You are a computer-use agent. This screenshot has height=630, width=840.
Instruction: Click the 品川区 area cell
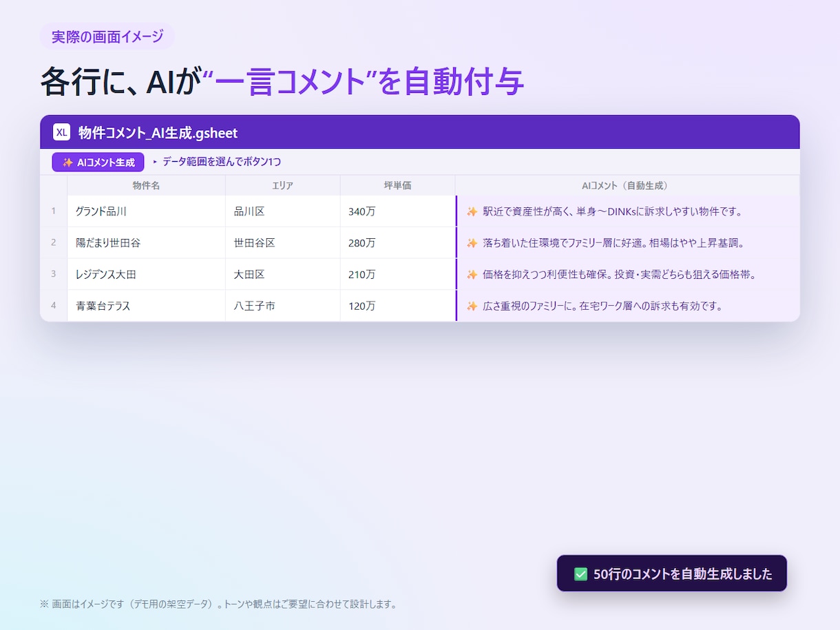(282, 211)
